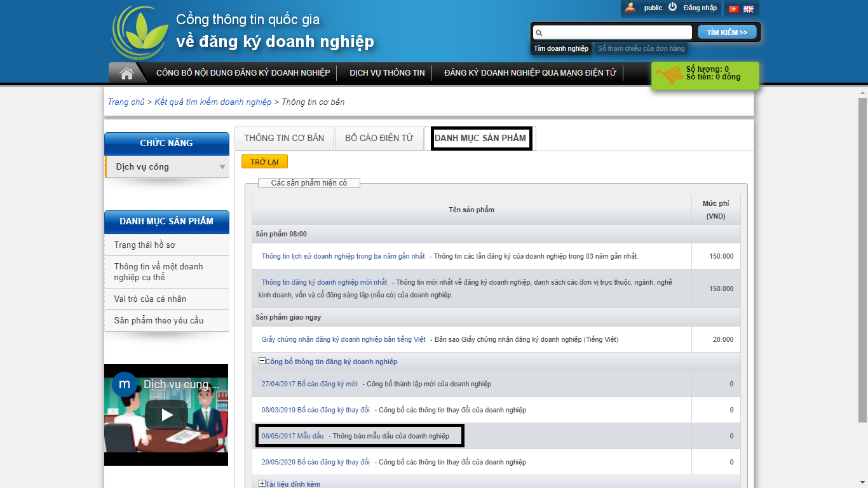The image size is (868, 488).
Task: Expand the Dịch vụ công dropdown
Action: tap(222, 167)
